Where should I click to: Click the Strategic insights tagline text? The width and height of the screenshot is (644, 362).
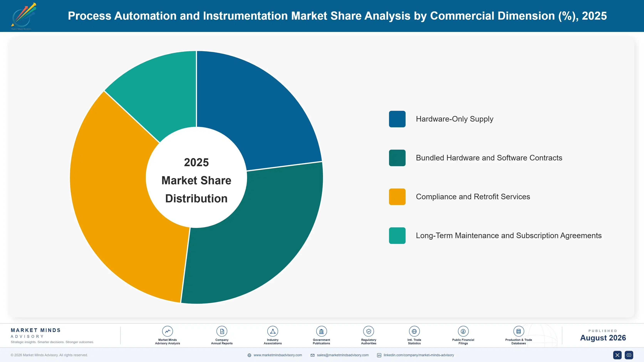(x=52, y=342)
